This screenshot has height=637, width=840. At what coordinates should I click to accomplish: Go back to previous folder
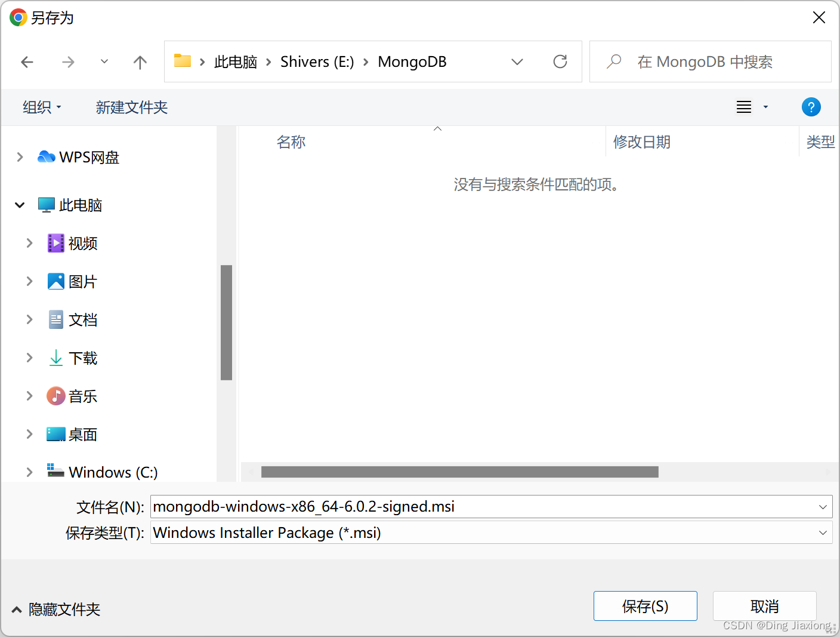(x=27, y=62)
